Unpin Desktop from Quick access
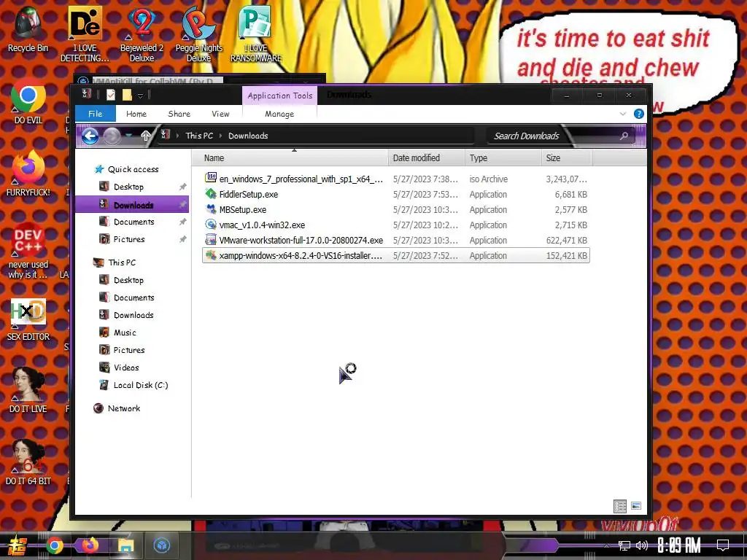 182,187
